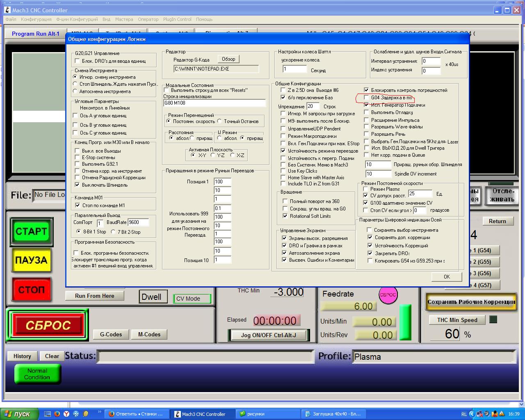Toggle the CV Mode button
Screen dimensions: 525x420
pyautogui.click(x=192, y=299)
